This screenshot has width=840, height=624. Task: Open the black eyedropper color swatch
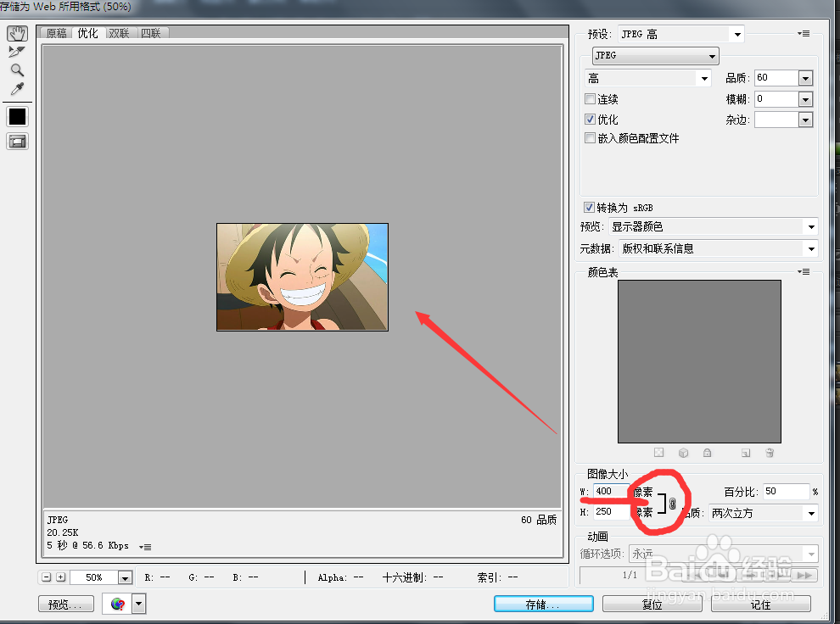pos(17,116)
